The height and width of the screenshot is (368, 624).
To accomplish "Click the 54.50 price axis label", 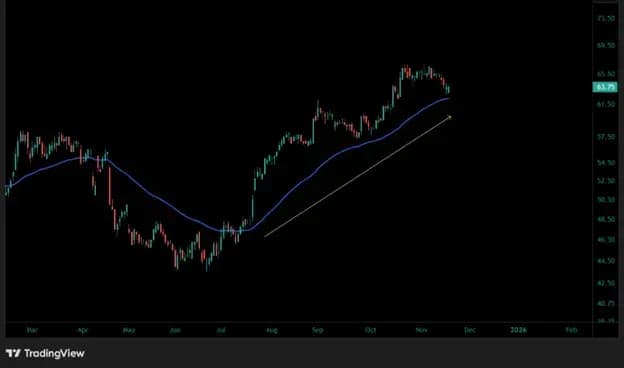I will 606,163.
